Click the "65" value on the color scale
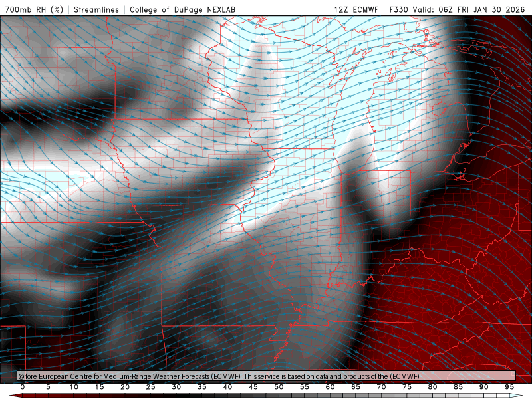 356,387
